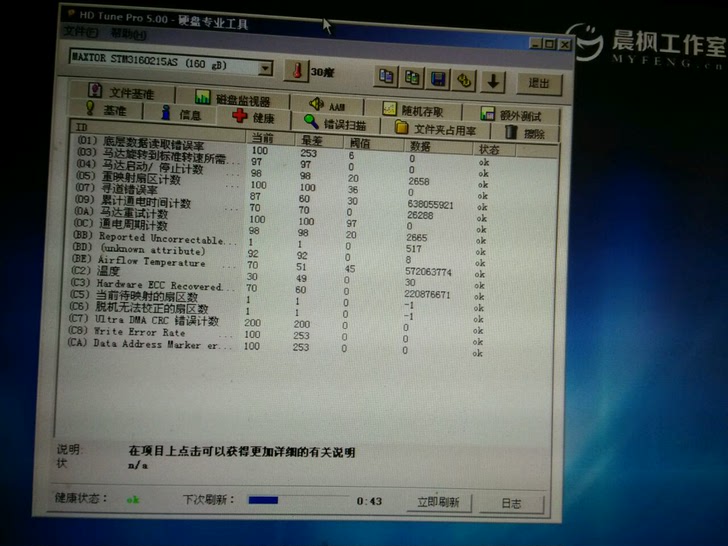The image size is (728, 546).
Task: Click the down arrow minimize-to-tray icon
Action: [493, 82]
